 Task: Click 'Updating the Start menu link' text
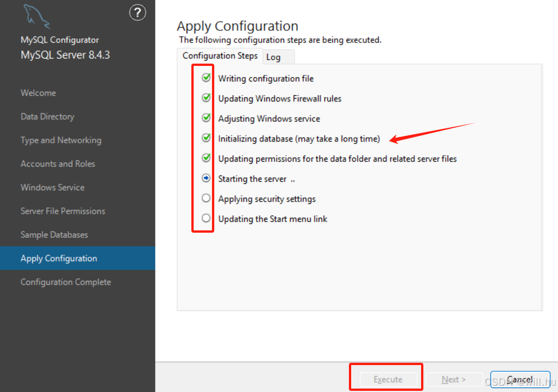pyautogui.click(x=273, y=219)
